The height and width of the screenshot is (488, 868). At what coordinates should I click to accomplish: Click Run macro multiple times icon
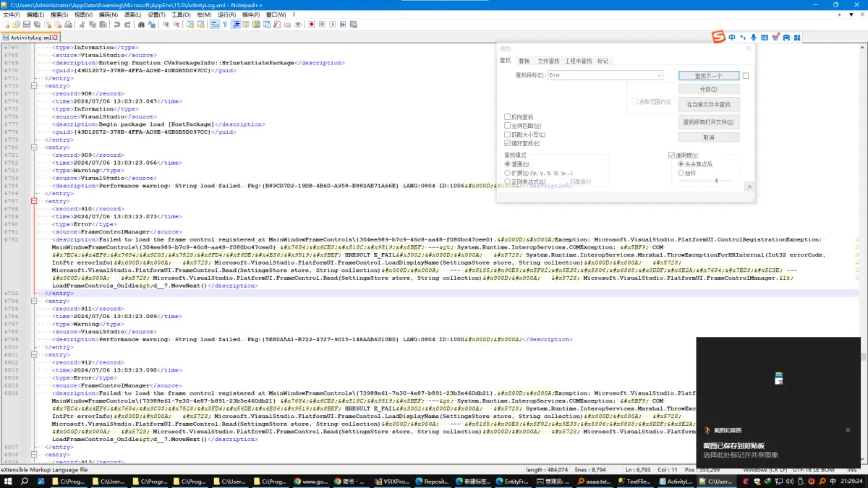click(x=343, y=25)
